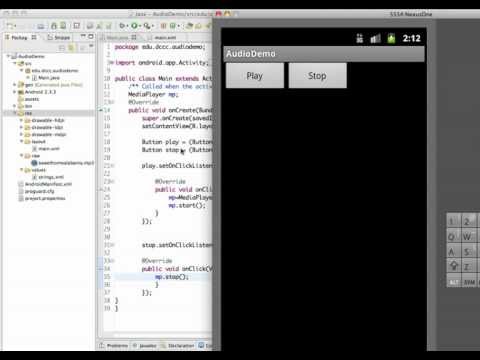Click the USB debug icon in emulator status bar
This screenshot has width=480, height=360.
tap(360, 38)
